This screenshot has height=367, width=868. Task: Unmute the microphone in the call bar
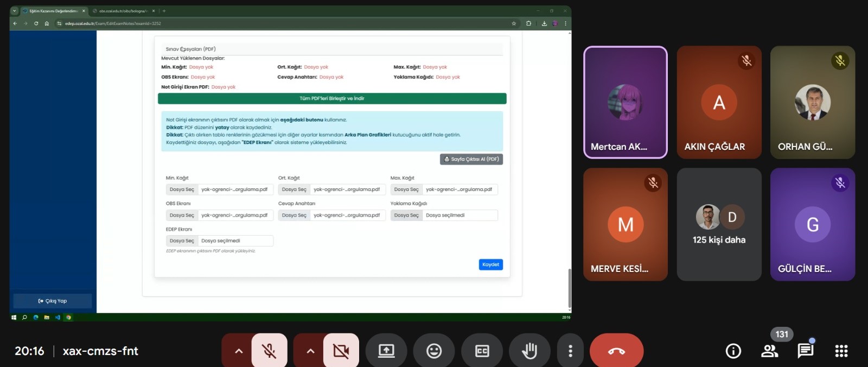(269, 351)
